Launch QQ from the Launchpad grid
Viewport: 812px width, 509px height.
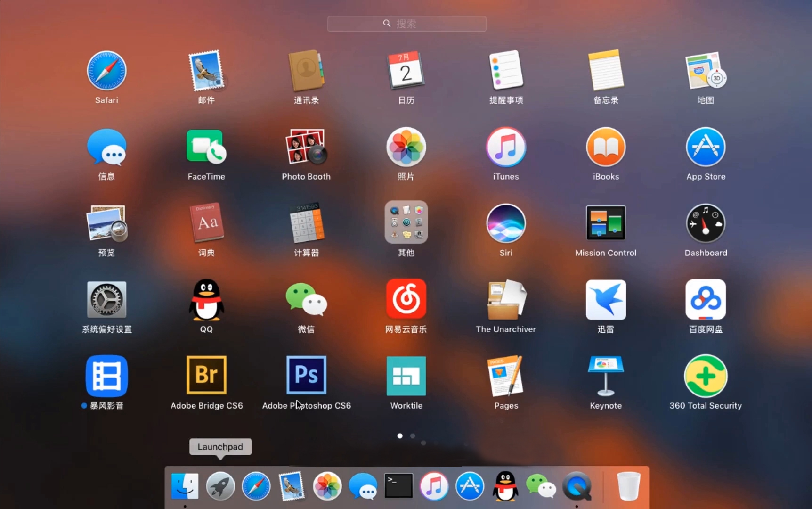click(207, 300)
